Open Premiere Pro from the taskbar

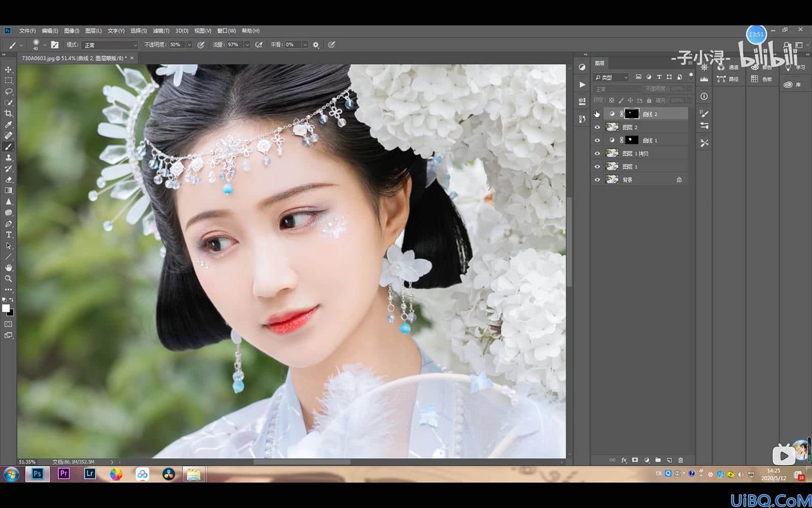[x=63, y=474]
